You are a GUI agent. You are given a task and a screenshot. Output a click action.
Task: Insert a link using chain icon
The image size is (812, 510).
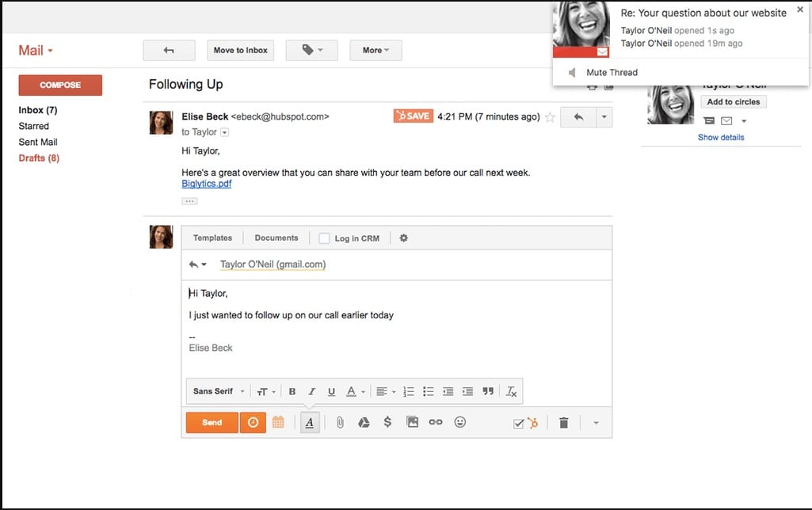(x=436, y=422)
